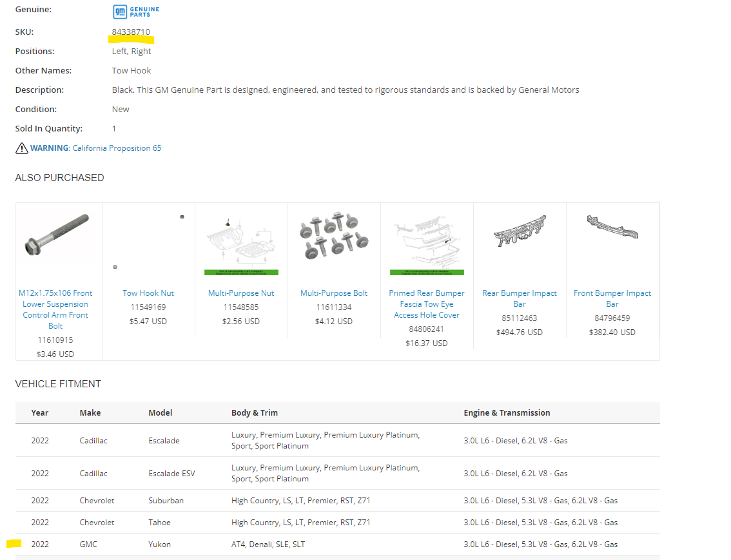The image size is (731, 560).
Task: Click the Left, Right positions value
Action: [x=132, y=52]
